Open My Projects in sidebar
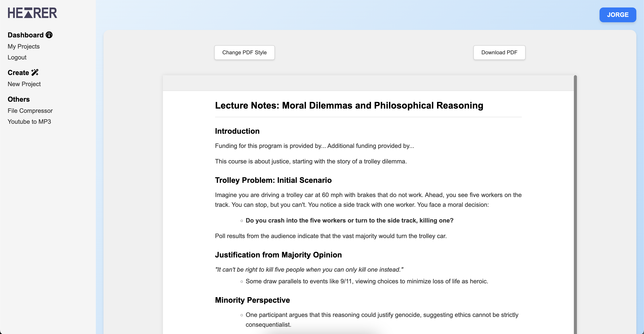The image size is (644, 334). (24, 47)
